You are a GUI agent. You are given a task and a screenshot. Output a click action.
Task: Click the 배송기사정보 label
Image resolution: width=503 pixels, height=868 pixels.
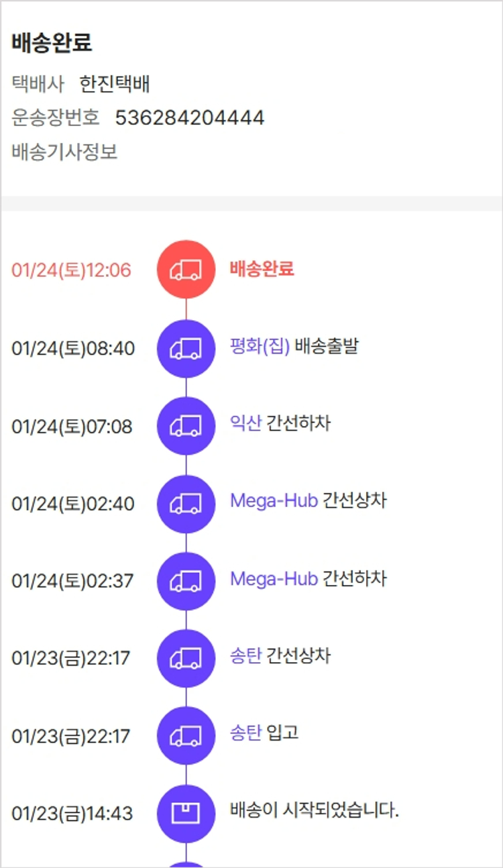tap(64, 152)
